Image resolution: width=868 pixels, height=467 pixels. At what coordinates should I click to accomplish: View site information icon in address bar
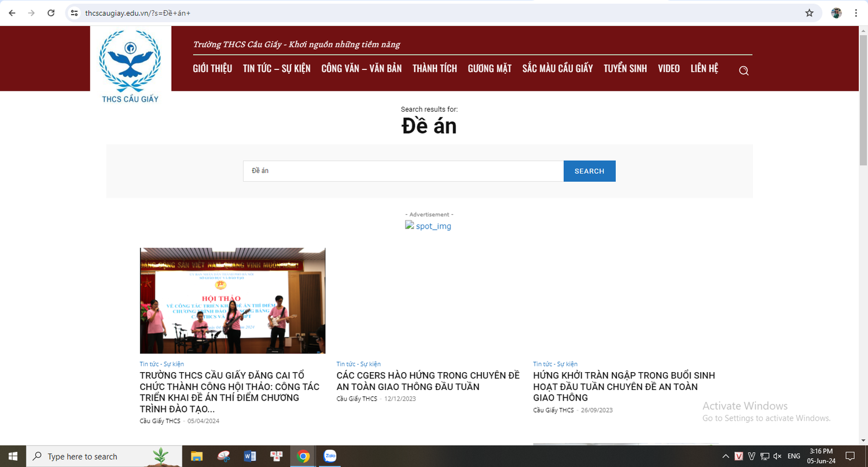coord(74,13)
